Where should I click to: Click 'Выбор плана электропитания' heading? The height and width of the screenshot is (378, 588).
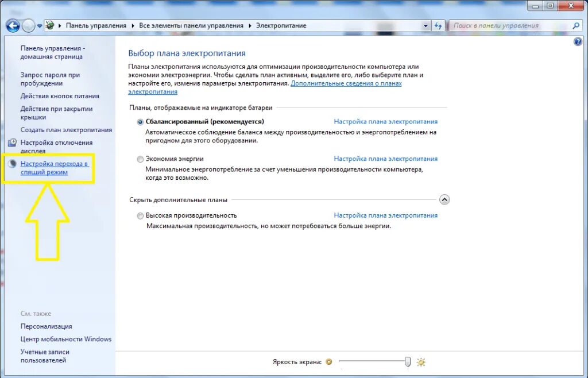pyautogui.click(x=187, y=53)
